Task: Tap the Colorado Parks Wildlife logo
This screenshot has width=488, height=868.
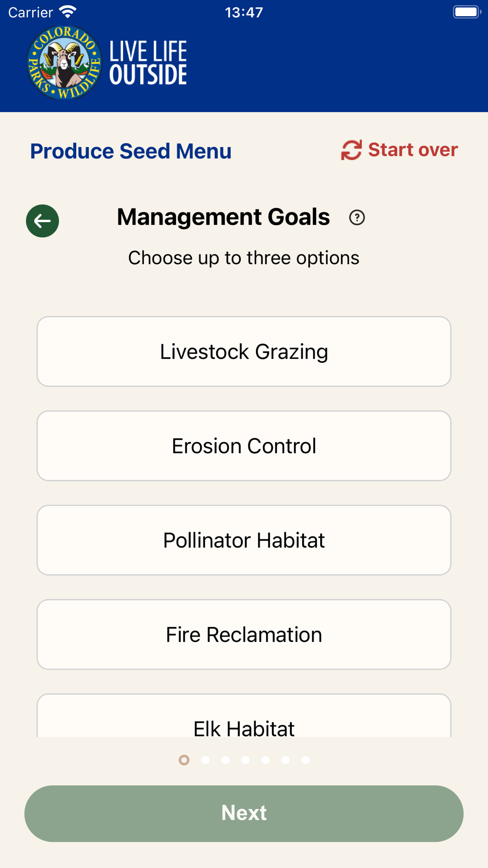Action: [64, 63]
